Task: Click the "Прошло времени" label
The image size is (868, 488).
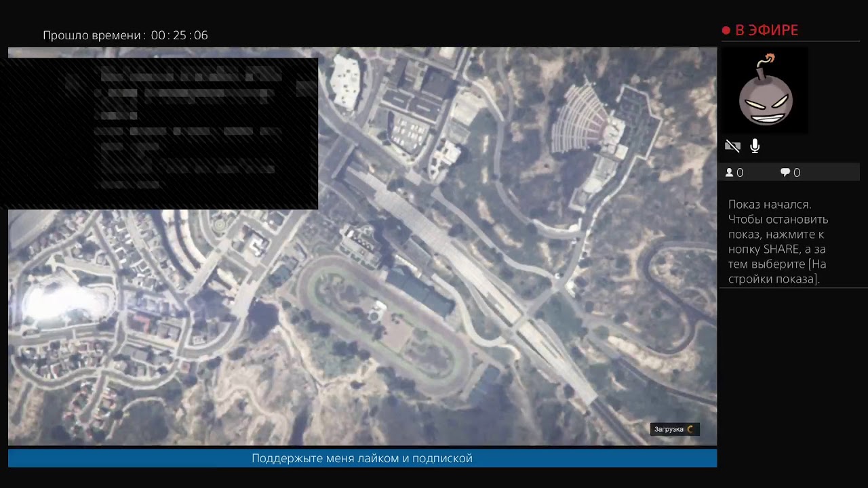Action: tap(94, 35)
